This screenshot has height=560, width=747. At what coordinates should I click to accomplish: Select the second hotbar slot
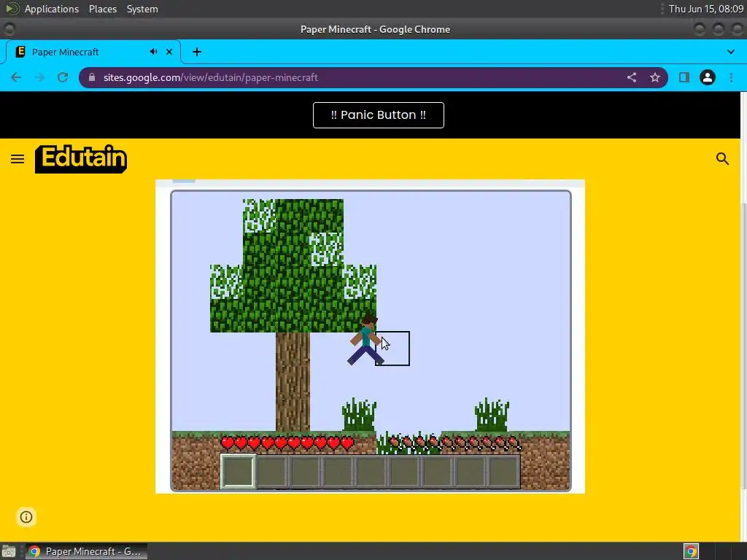pyautogui.click(x=272, y=472)
